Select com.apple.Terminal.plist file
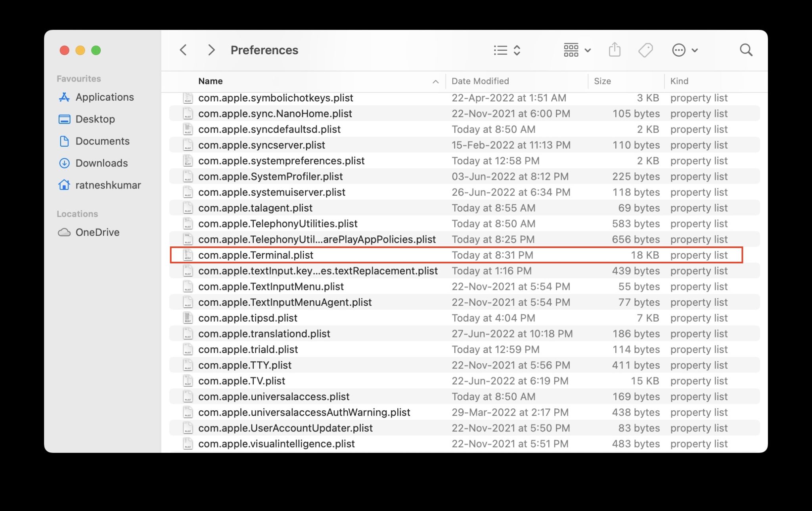 pyautogui.click(x=255, y=254)
